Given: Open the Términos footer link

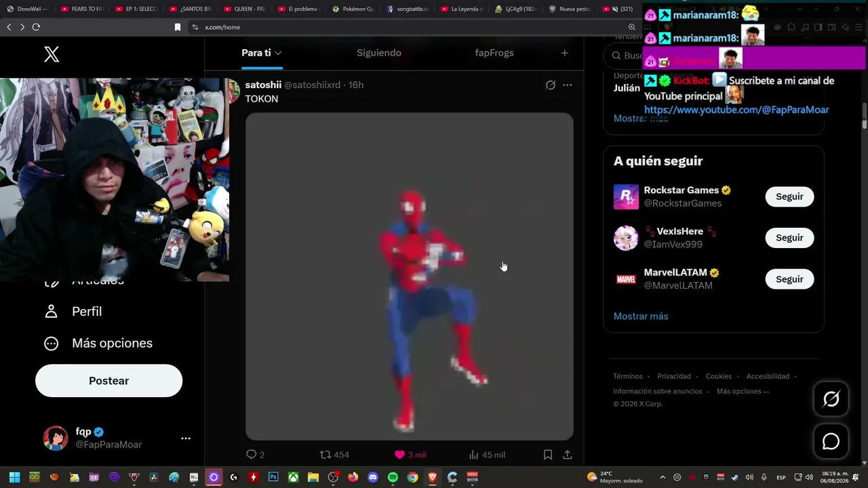Looking at the screenshot, I should pyautogui.click(x=628, y=376).
